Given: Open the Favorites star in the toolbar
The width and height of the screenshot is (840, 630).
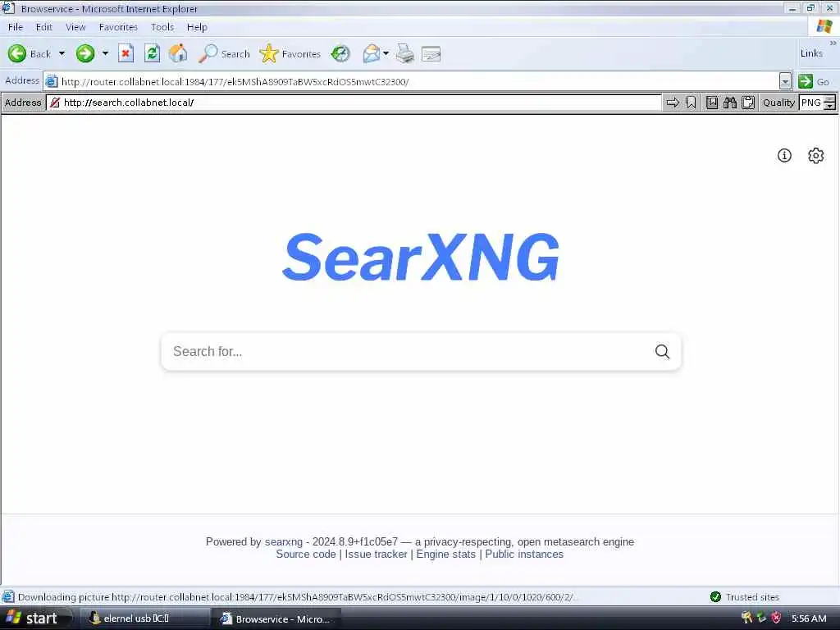Looking at the screenshot, I should pos(290,53).
